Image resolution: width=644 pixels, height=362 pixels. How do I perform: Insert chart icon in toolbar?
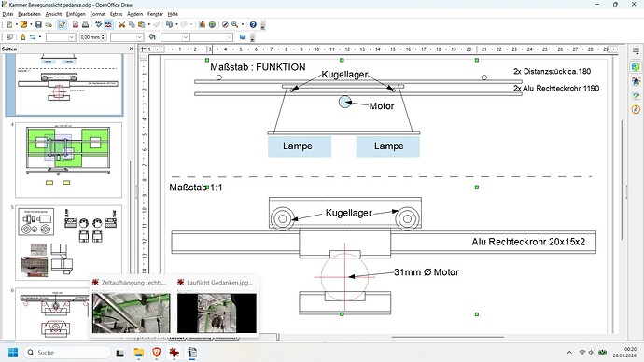tap(203, 24)
